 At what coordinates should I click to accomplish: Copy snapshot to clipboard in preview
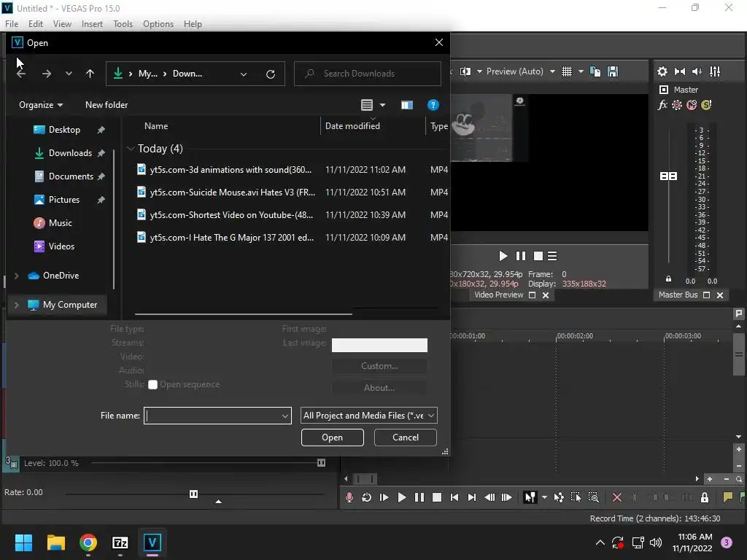click(x=595, y=71)
